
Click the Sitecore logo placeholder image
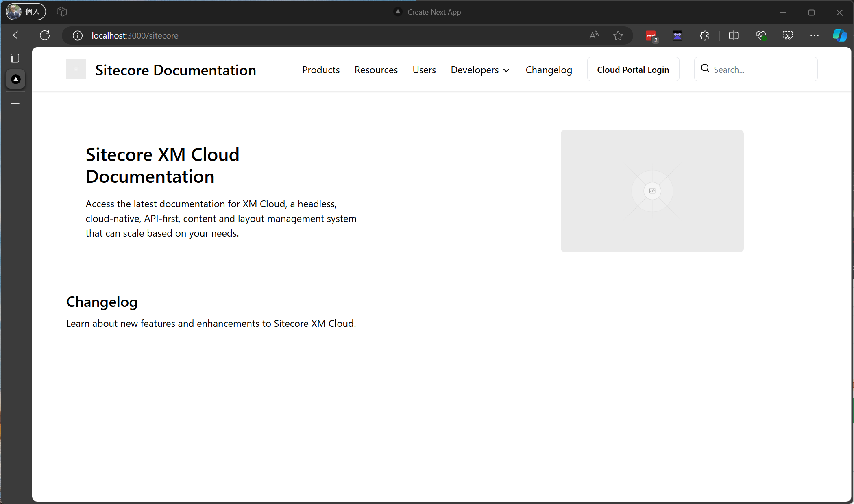pyautogui.click(x=76, y=69)
